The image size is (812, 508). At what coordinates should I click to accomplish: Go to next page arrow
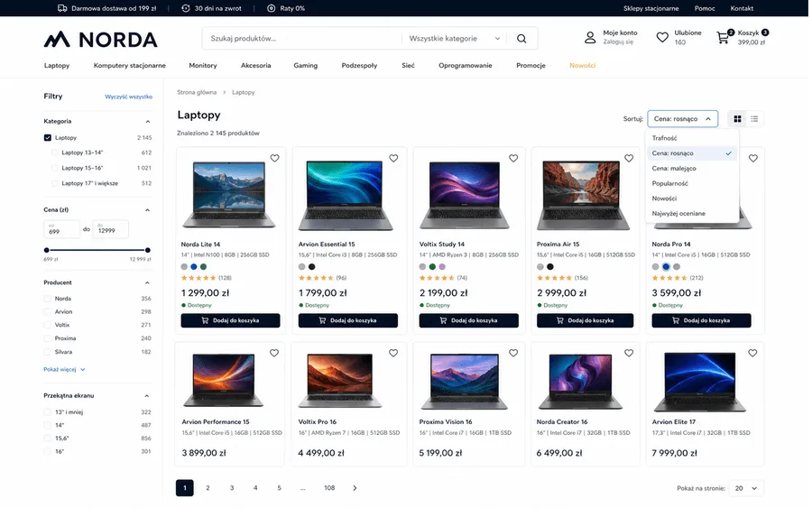coord(355,488)
